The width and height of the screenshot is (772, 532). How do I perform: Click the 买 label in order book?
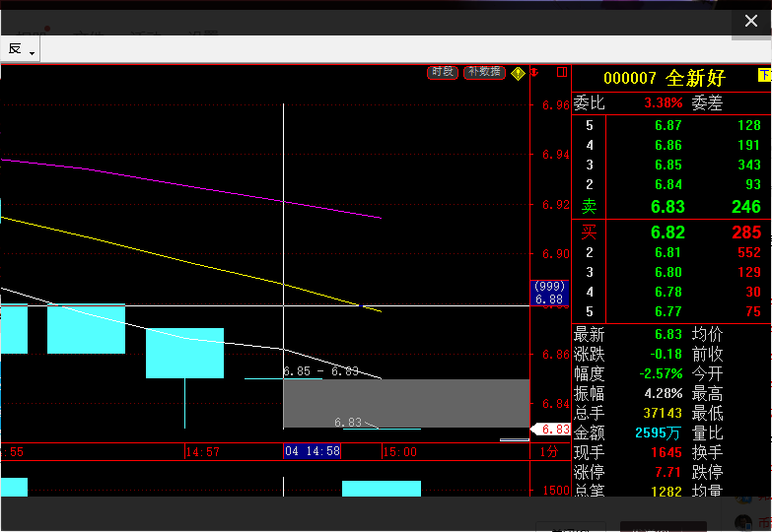coord(589,233)
